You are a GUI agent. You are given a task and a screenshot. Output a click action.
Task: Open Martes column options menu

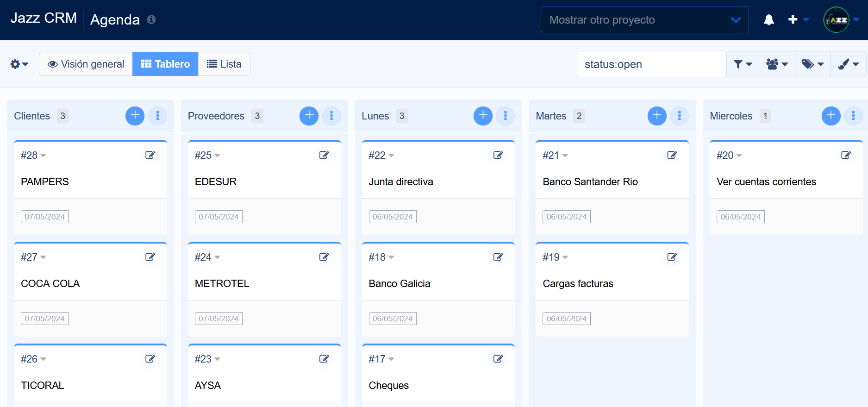coord(680,115)
